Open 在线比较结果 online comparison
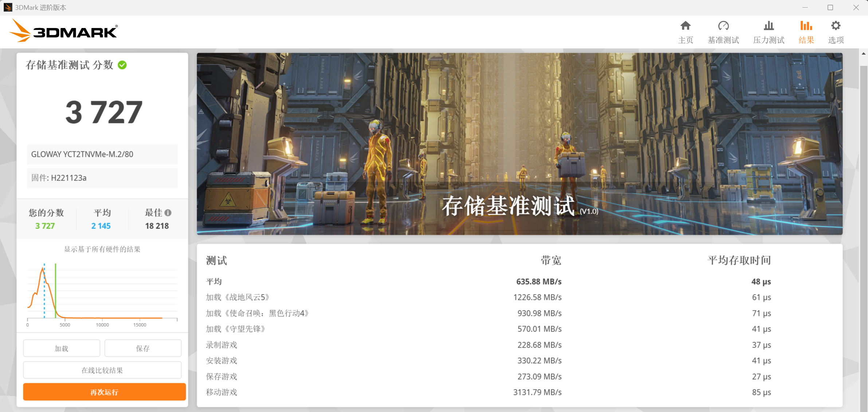 [102, 370]
